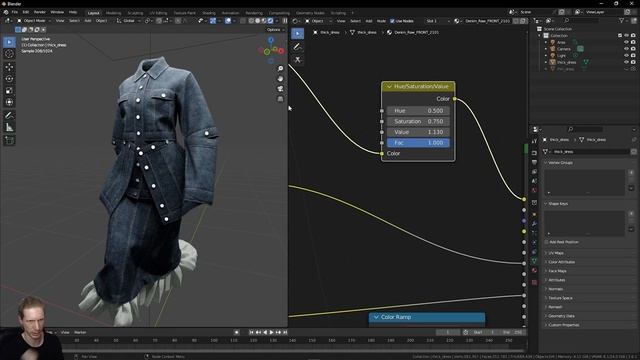Select the Rotate tool in viewport toolbar
This screenshot has width=640, height=360.
tap(9, 78)
